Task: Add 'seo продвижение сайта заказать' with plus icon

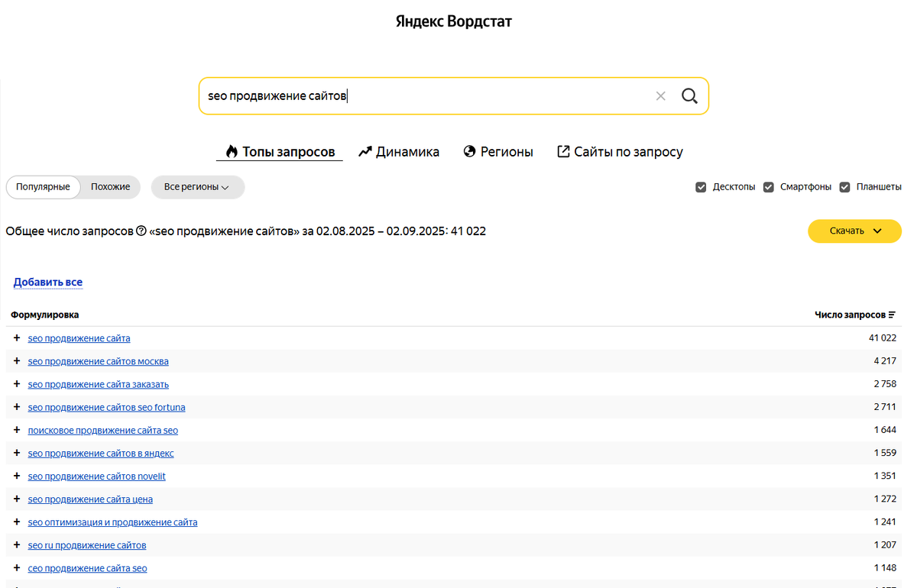Action: (x=17, y=383)
